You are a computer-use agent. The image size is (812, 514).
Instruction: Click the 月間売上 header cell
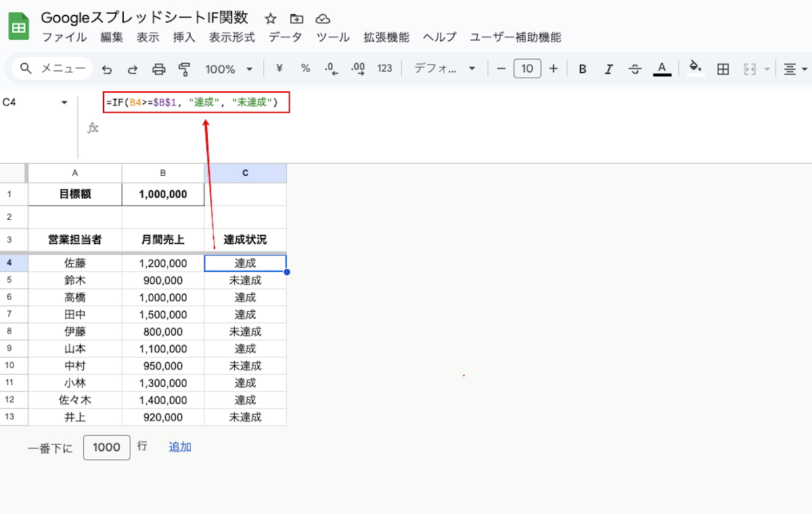[x=163, y=239]
